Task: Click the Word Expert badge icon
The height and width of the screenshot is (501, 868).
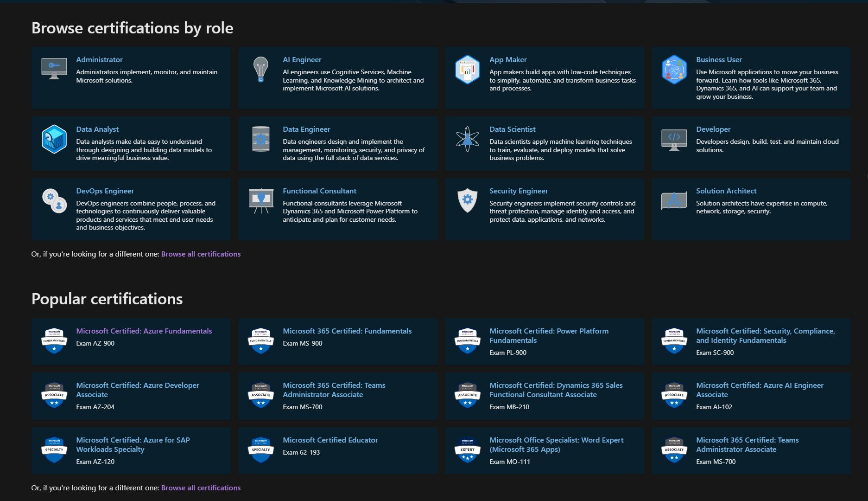Action: [467, 450]
